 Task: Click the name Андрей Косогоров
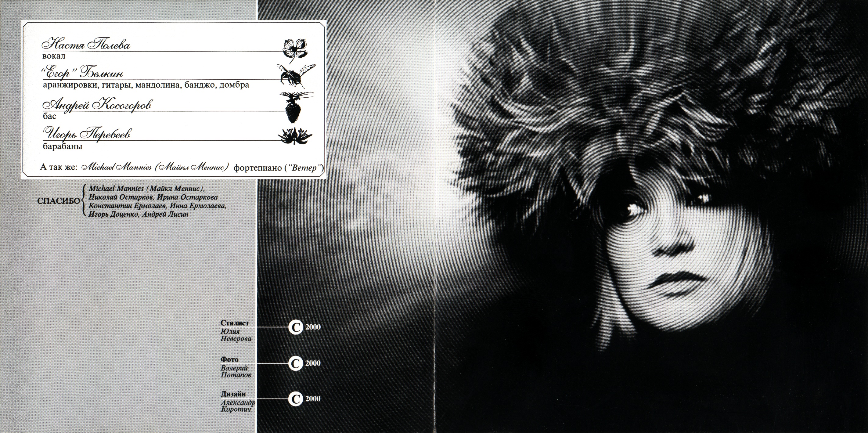pos(97,105)
